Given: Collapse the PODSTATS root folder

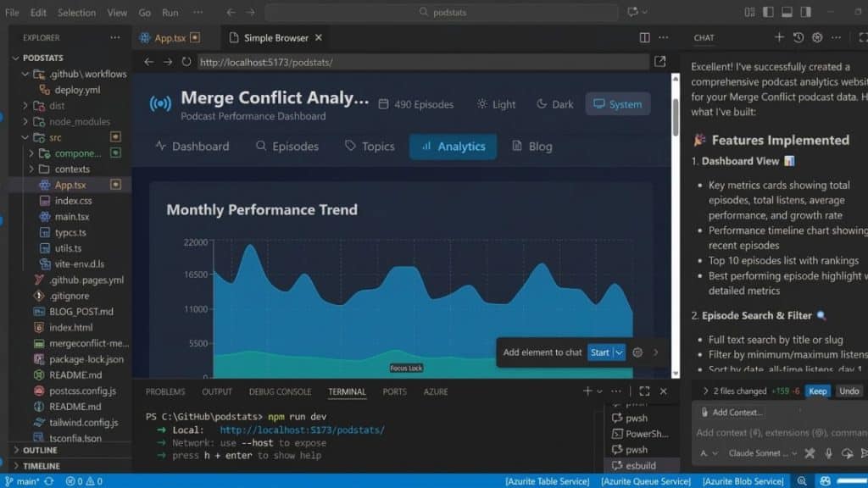Looking at the screenshot, I should point(15,58).
